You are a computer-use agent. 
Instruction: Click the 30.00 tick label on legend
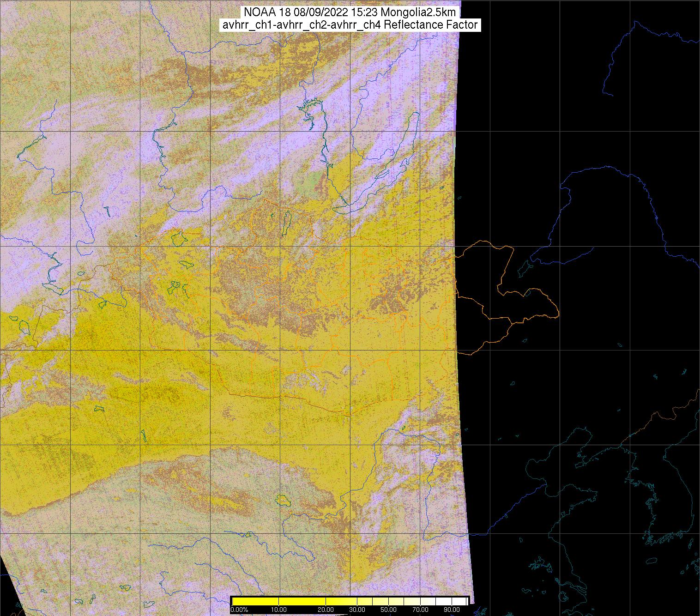click(357, 610)
